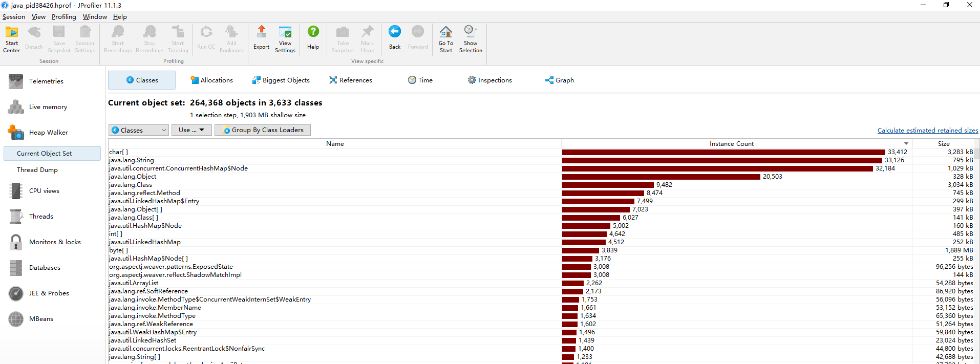The image size is (980, 364).
Task: Click the 1,889 MB size cell
Action: pos(959,250)
